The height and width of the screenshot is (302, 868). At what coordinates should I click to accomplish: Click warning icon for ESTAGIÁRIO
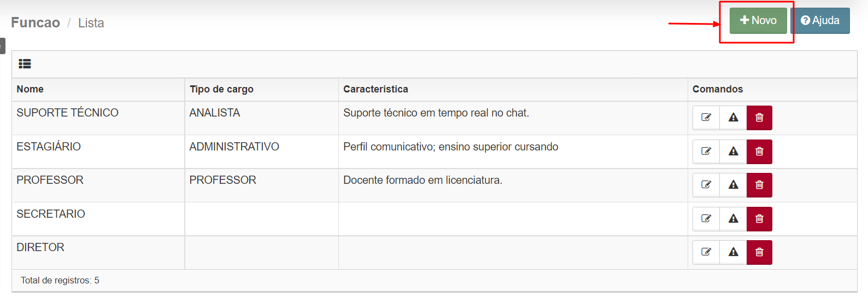click(734, 152)
